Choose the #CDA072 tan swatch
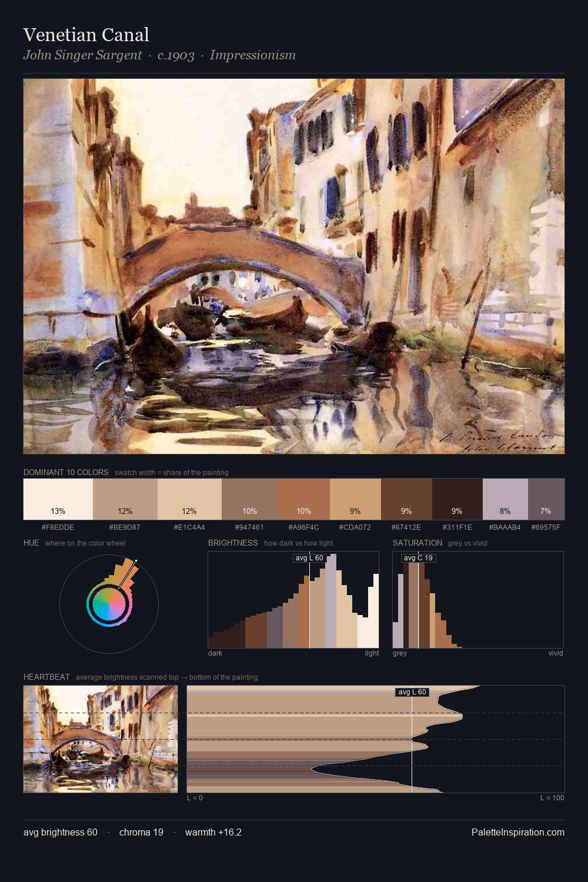The image size is (588, 882). pos(355,499)
